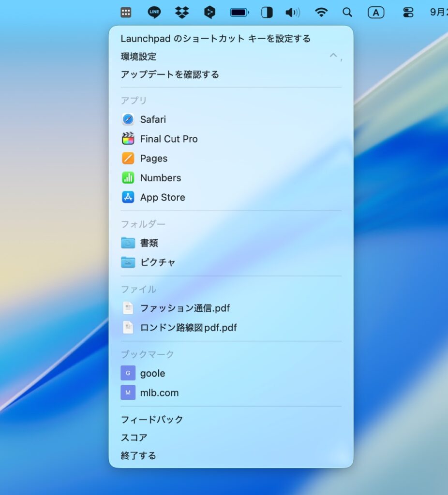
Task: Open ロンドン路線図pdf.pdf file
Action: (x=188, y=328)
